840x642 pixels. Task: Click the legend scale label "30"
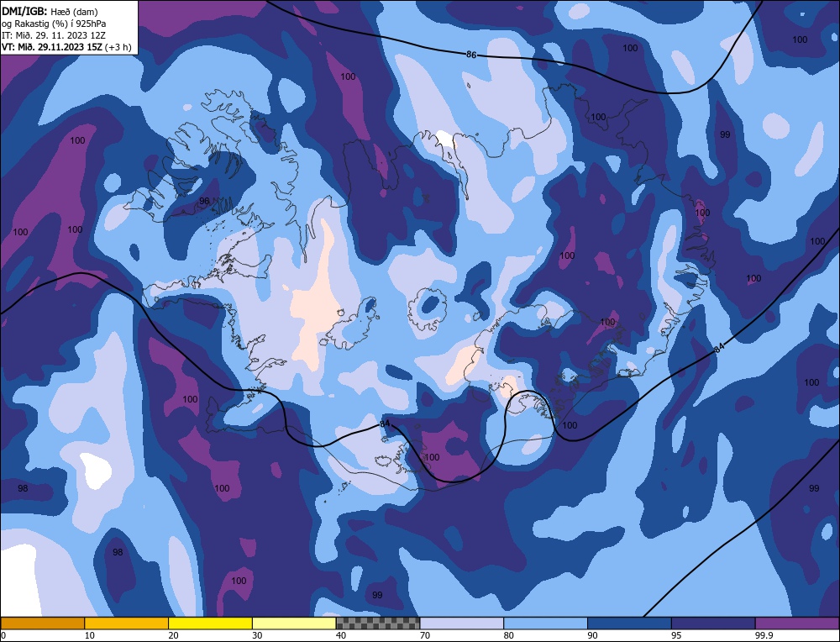[x=258, y=635]
